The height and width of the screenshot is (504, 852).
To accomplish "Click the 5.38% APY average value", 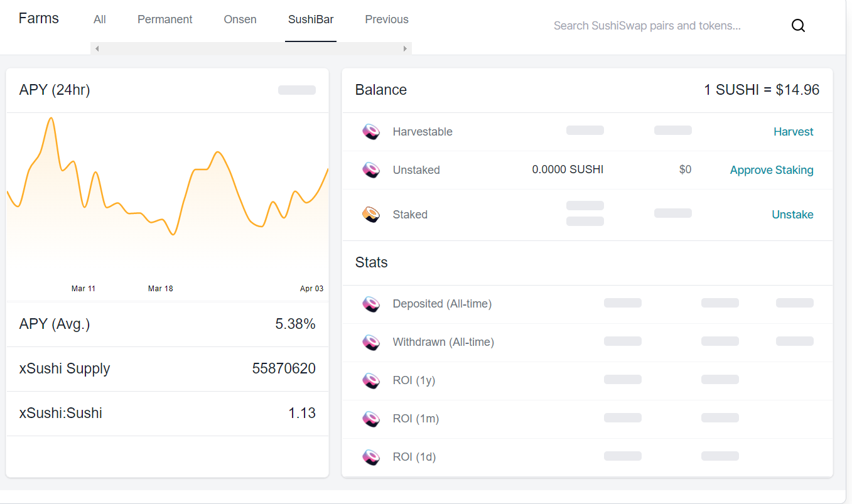I will (x=295, y=324).
